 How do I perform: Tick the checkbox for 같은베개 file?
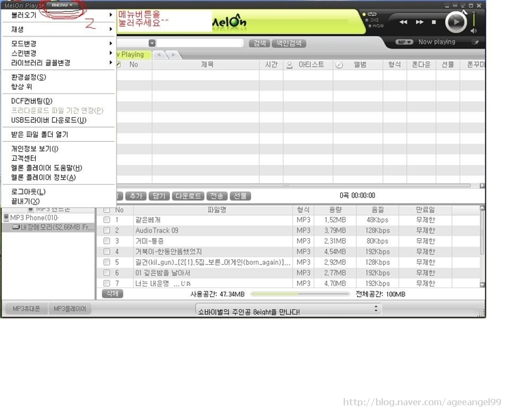(107, 220)
